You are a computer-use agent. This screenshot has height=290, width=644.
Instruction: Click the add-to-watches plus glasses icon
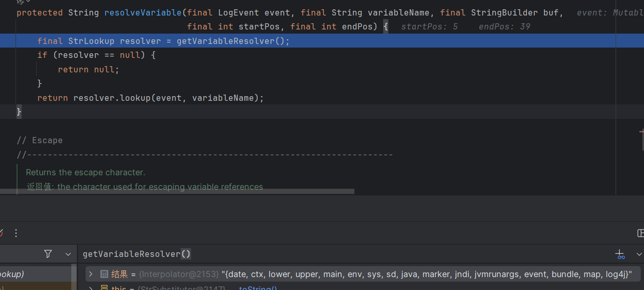tap(620, 254)
